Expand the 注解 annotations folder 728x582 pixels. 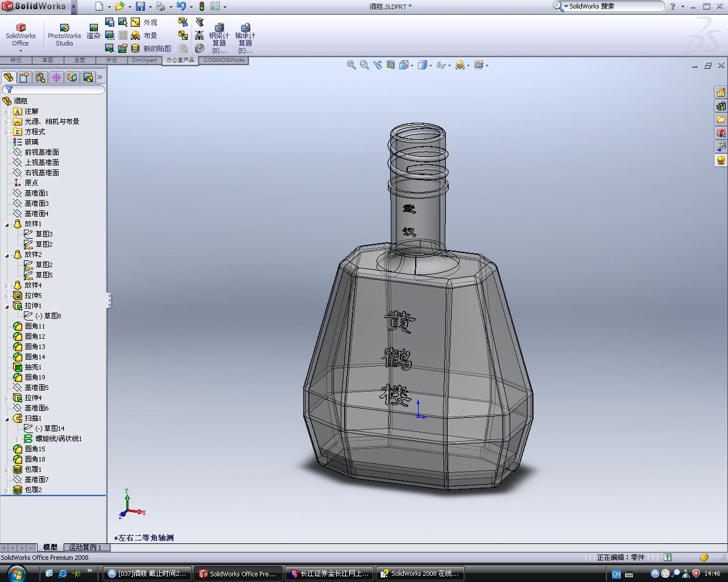click(7, 111)
